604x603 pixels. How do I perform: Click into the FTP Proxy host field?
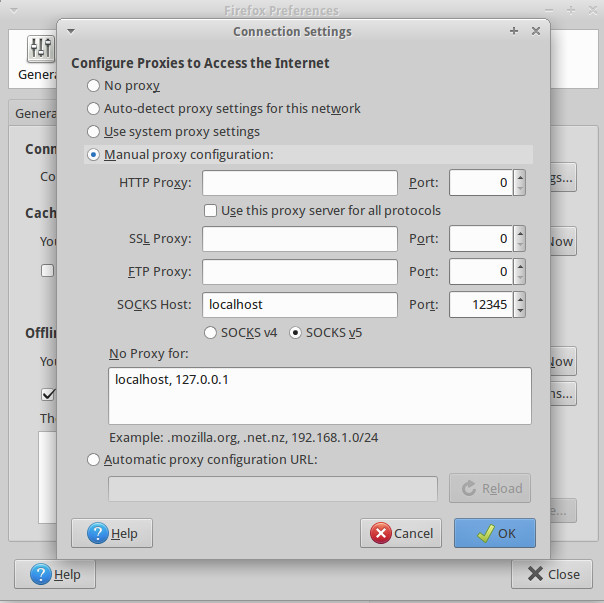(300, 272)
